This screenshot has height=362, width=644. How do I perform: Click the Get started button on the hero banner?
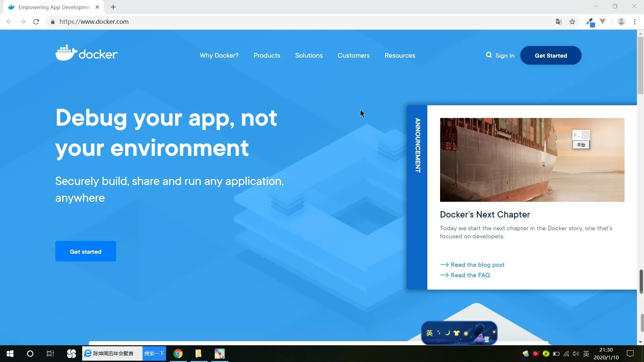coord(85,251)
